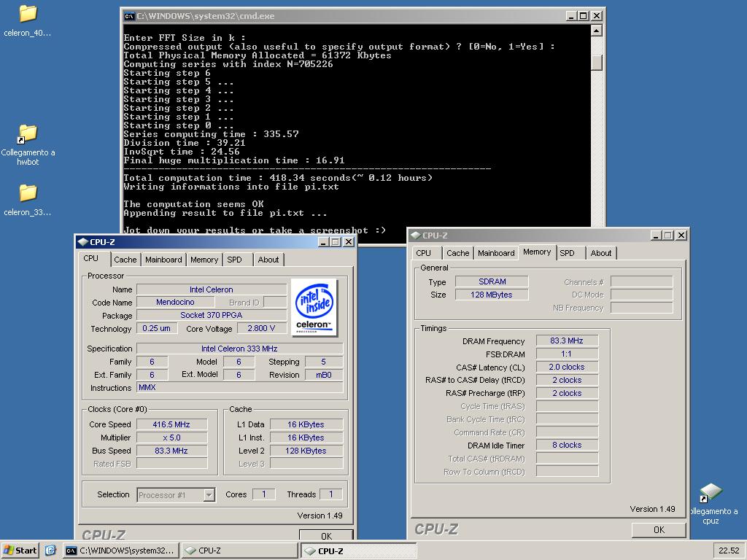This screenshot has width=747, height=560.
Task: Click the Multiplier value x 5.0
Action: (x=171, y=437)
